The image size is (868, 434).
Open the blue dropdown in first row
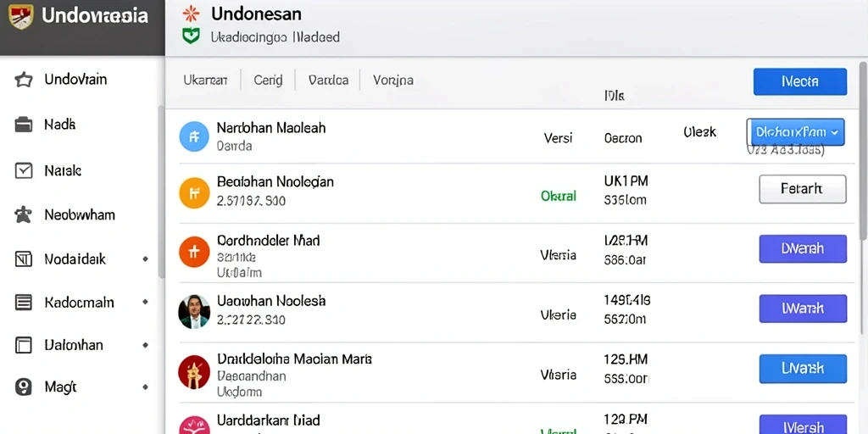tap(795, 132)
